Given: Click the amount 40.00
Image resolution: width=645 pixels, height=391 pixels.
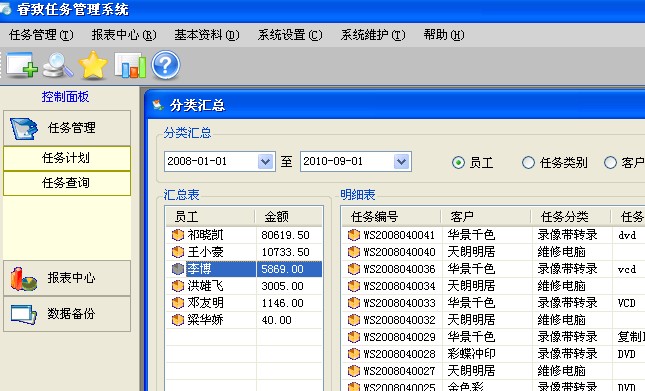Looking at the screenshot, I should (276, 320).
